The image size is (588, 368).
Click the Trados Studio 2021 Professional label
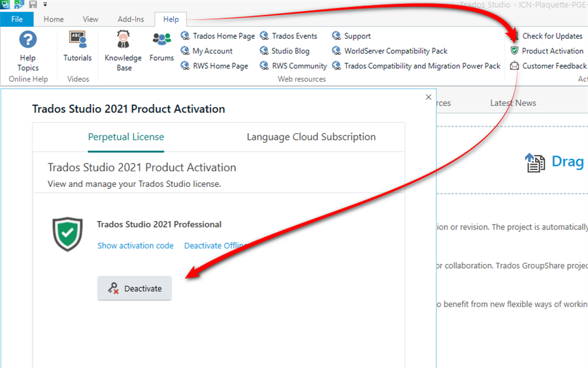coord(159,224)
